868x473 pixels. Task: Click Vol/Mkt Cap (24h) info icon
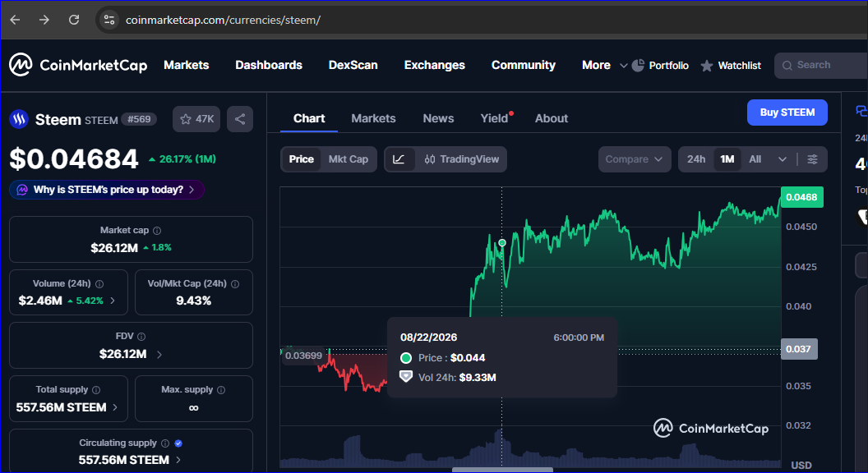(x=235, y=284)
